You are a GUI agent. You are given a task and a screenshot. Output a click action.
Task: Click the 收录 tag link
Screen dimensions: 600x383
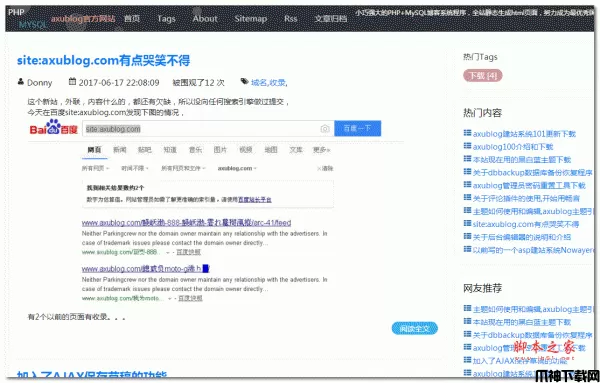(x=277, y=82)
